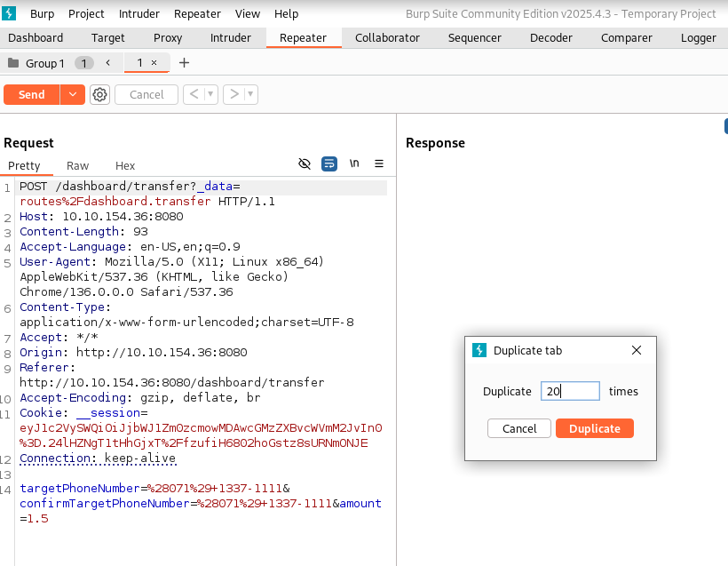Screen dimensions: 728x566
Task: Click the Burp Suite logo icon
Action: [x=9, y=13]
